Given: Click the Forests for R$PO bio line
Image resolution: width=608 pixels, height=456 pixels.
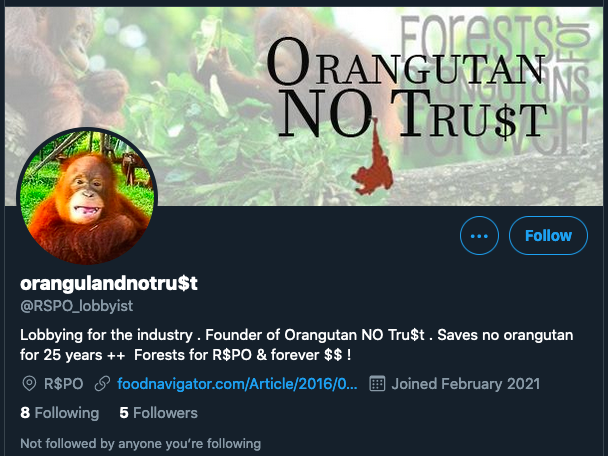Looking at the screenshot, I should pyautogui.click(x=242, y=355).
